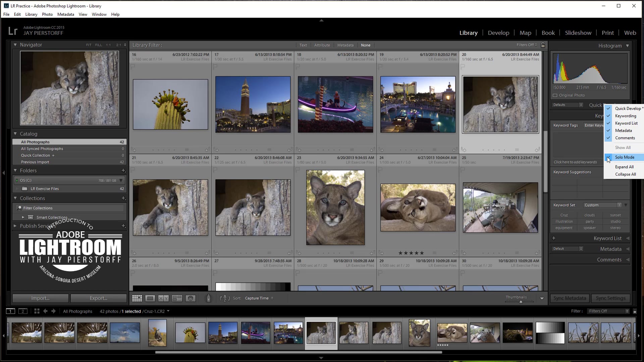Viewport: 644px width, 362px height.
Task: Open the secondary display window '2' icon
Action: (22, 311)
